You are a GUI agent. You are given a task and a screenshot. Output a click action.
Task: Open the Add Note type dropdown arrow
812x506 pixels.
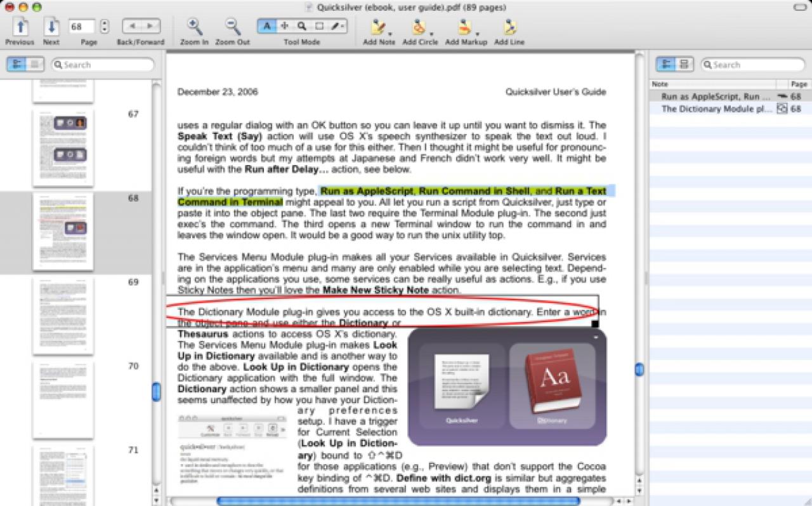click(x=391, y=33)
